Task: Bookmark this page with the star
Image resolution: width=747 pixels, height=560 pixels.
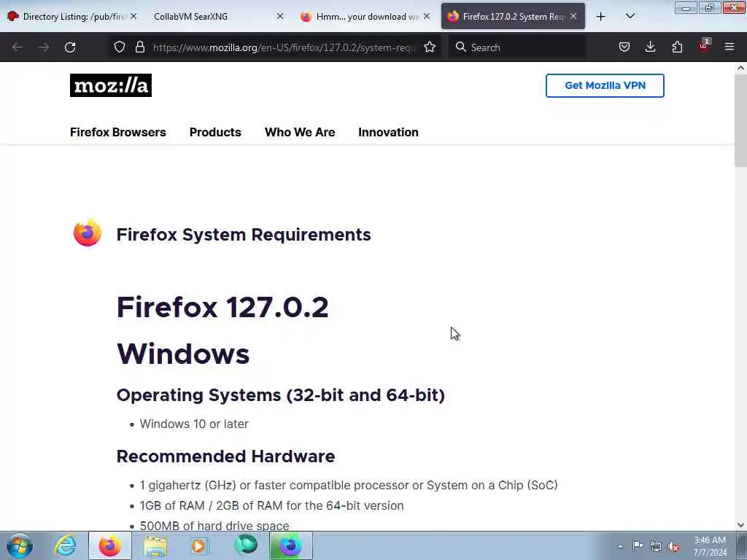Action: pyautogui.click(x=430, y=47)
